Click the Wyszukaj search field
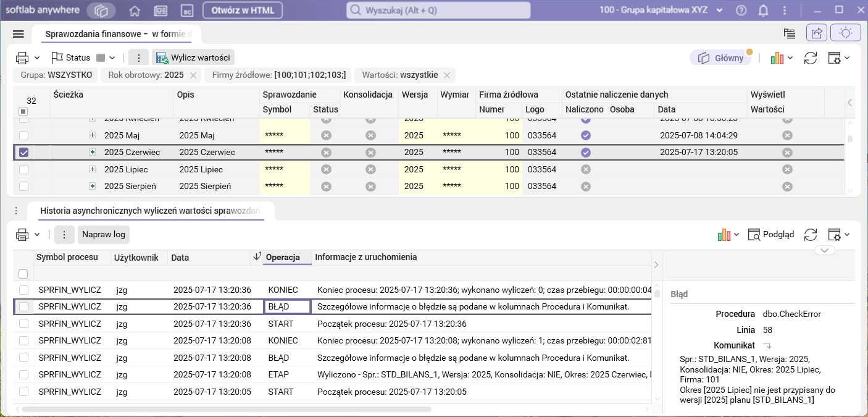 click(x=438, y=11)
